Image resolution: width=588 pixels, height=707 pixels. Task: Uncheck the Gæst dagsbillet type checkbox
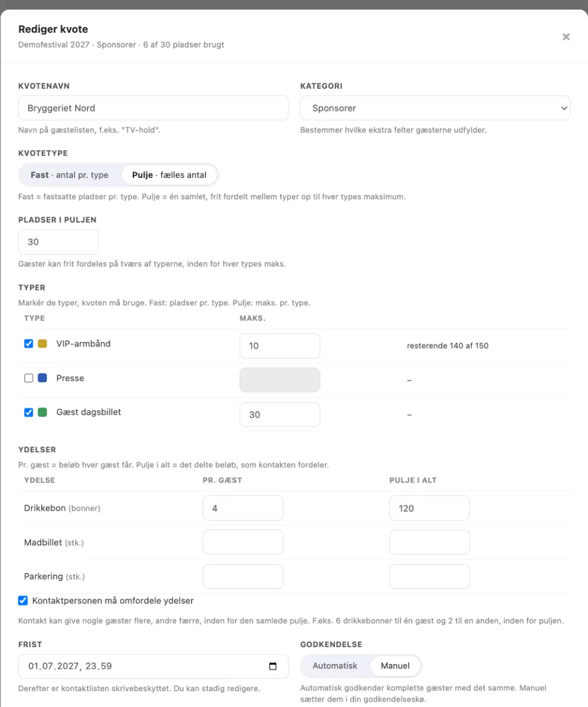click(28, 412)
